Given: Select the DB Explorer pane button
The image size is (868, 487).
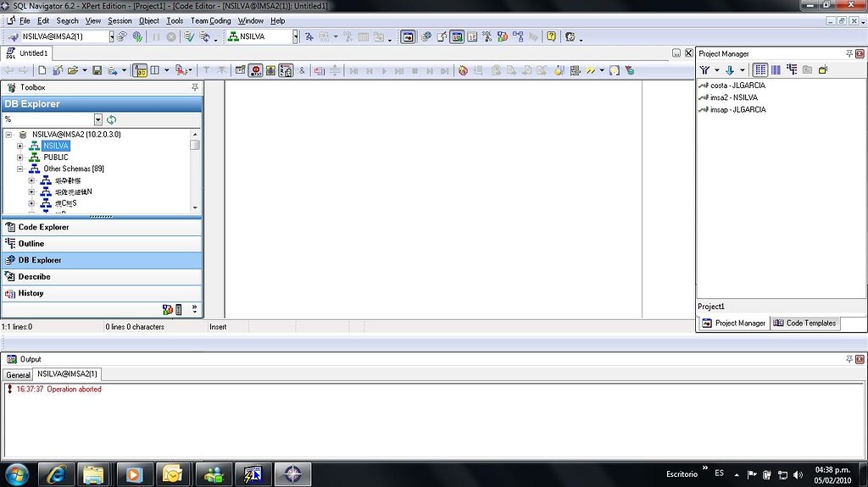Looking at the screenshot, I should 103,260.
